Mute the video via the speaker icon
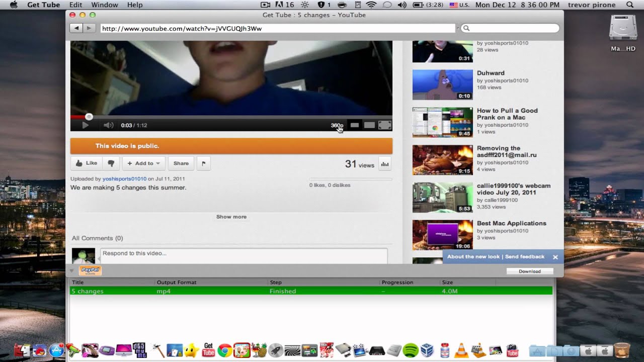This screenshot has height=362, width=644. click(x=108, y=125)
